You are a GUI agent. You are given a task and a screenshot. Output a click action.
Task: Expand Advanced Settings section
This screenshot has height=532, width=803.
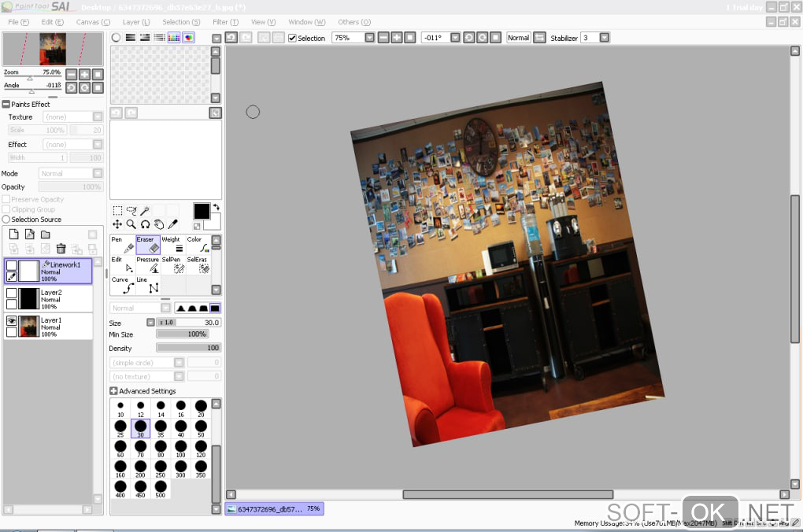(x=113, y=390)
